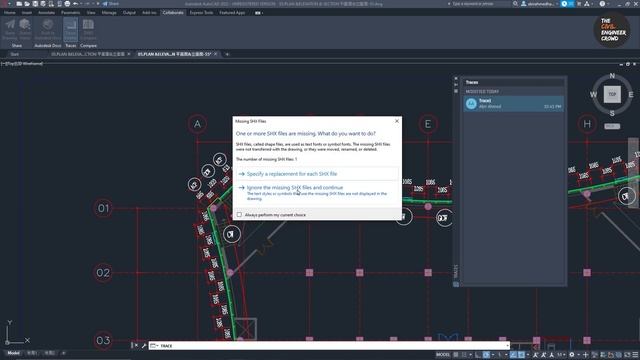Add a new drawing tab with the plus
The image size is (640, 360).
(227, 54)
